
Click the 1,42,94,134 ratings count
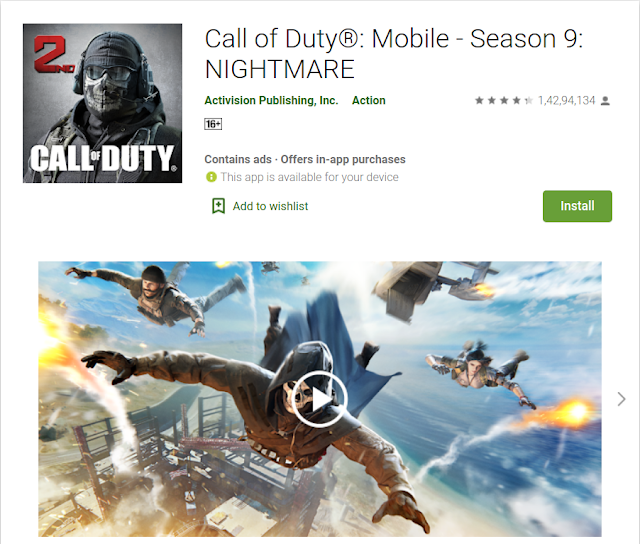coord(567,100)
